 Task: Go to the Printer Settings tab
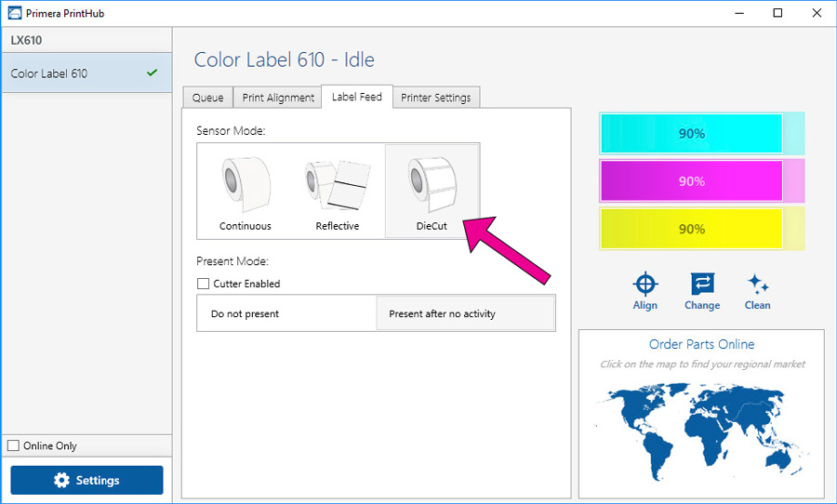click(x=435, y=97)
